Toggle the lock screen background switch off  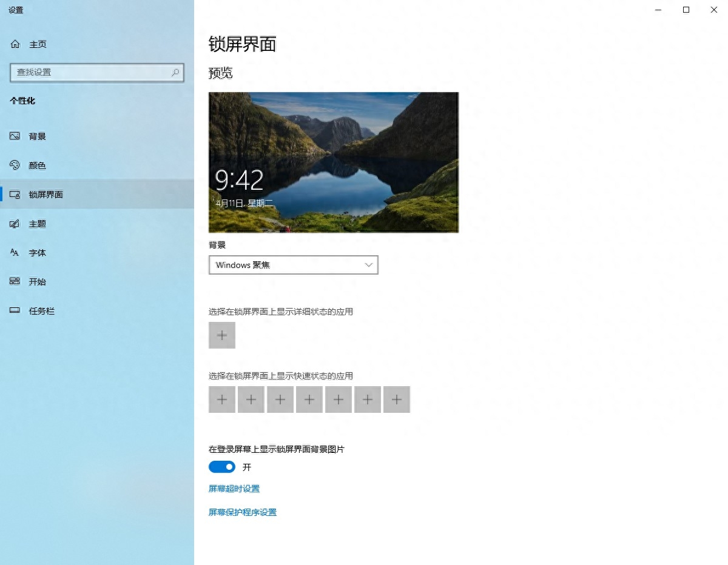click(x=221, y=467)
